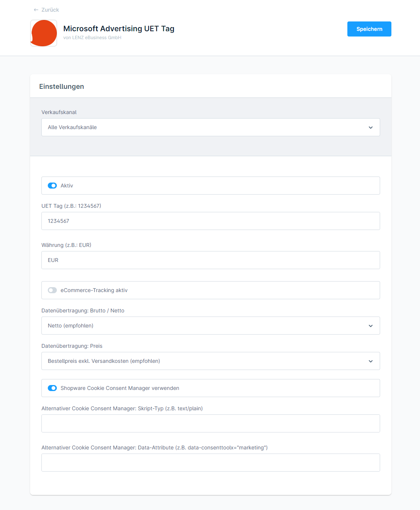Open the Verkaufskanal dropdown

(x=211, y=127)
